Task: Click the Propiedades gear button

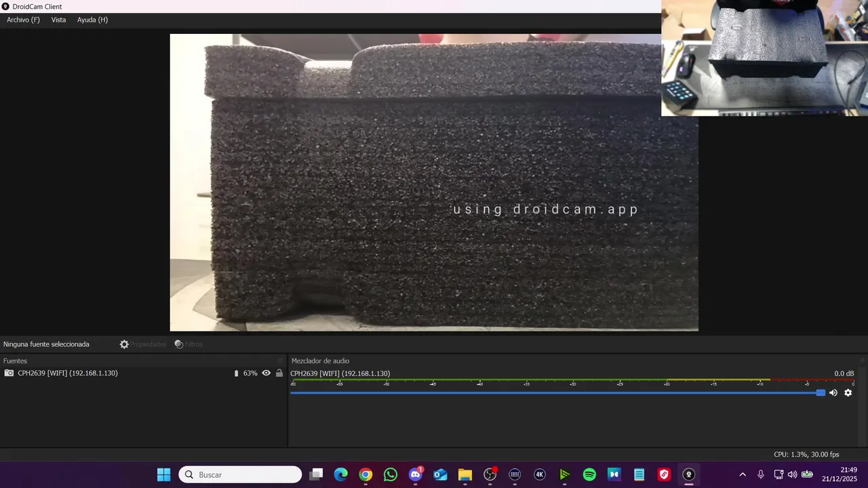Action: tap(143, 344)
